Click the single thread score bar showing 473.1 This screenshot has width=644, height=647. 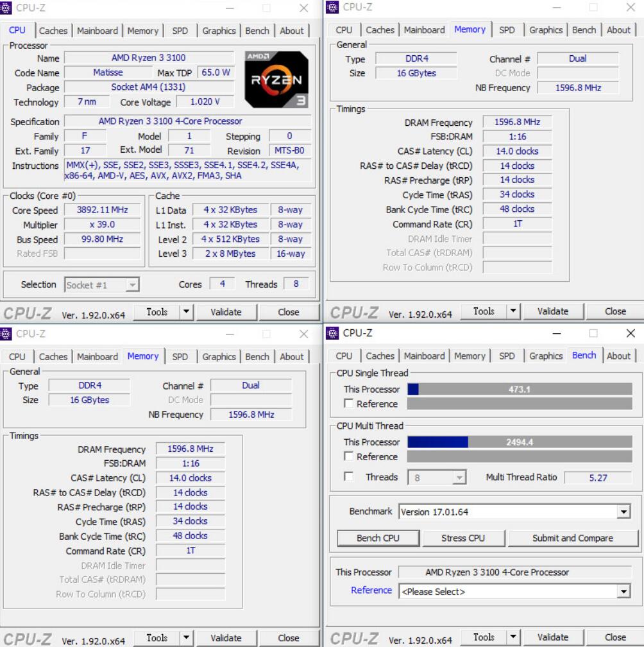pos(520,389)
